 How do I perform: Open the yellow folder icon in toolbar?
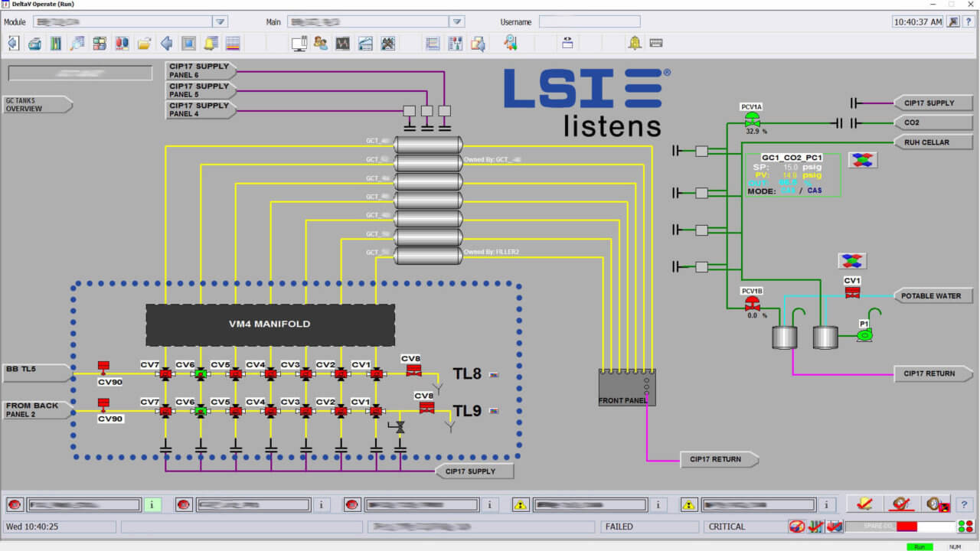(144, 44)
